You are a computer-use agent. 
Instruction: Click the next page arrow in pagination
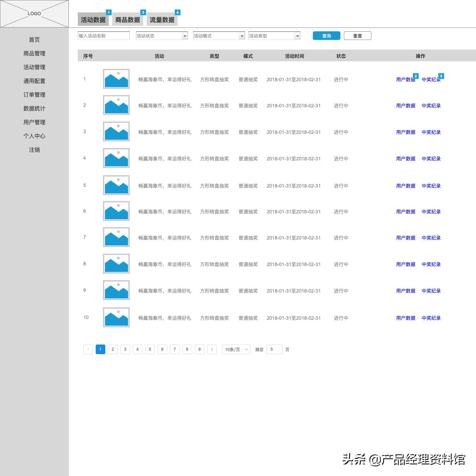click(x=212, y=349)
